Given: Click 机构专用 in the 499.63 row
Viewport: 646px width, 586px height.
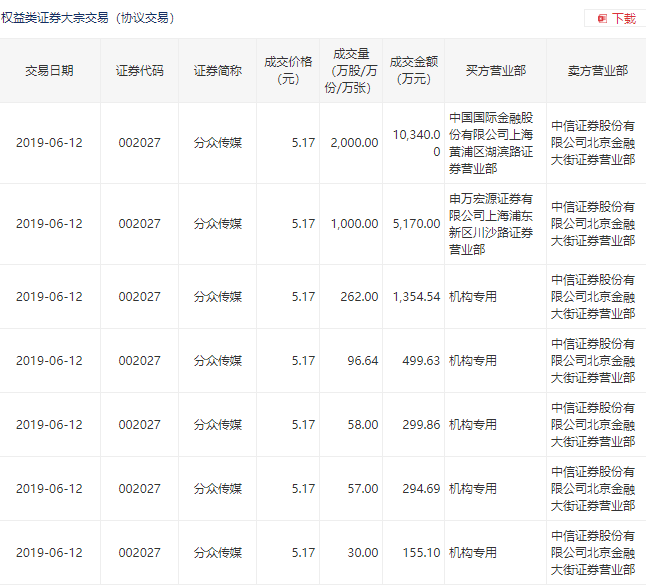Looking at the screenshot, I should coord(473,361).
